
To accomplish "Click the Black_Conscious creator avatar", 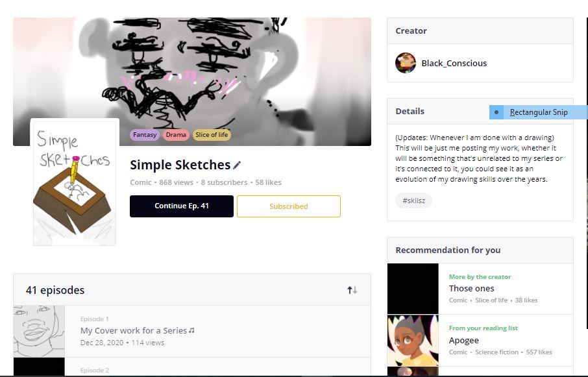I will (406, 63).
